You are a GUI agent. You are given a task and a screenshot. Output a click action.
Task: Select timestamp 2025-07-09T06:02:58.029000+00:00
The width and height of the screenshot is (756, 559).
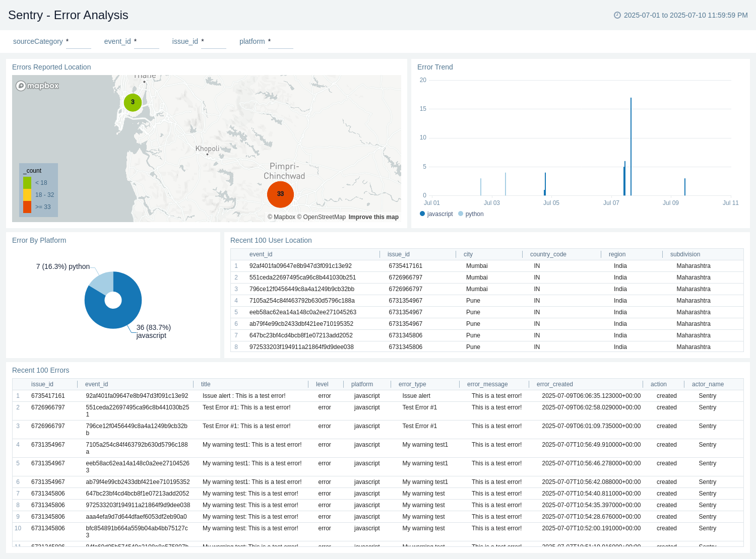pyautogui.click(x=591, y=407)
